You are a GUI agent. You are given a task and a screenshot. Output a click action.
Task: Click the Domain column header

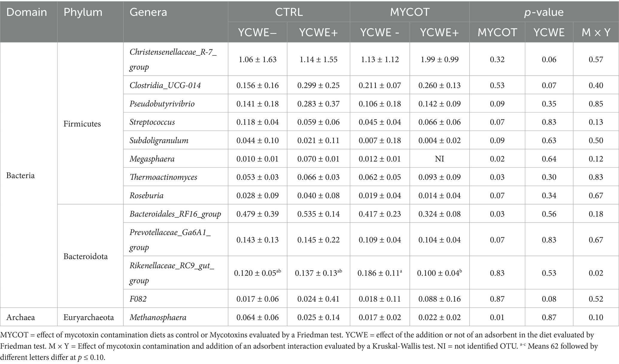point(27,13)
